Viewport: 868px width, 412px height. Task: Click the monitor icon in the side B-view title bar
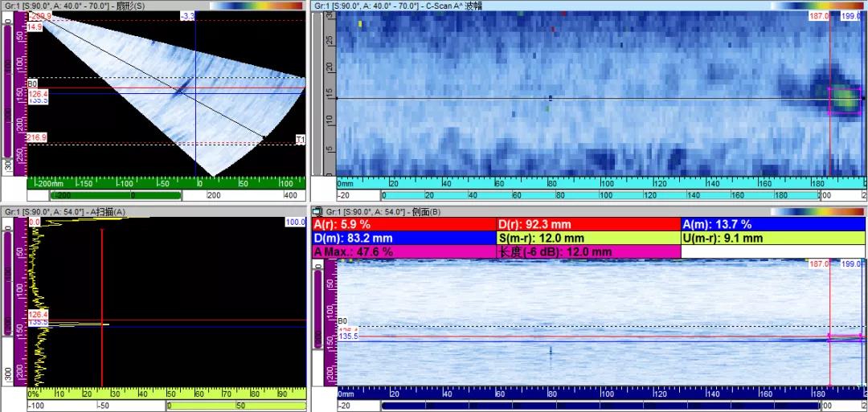[x=317, y=211]
